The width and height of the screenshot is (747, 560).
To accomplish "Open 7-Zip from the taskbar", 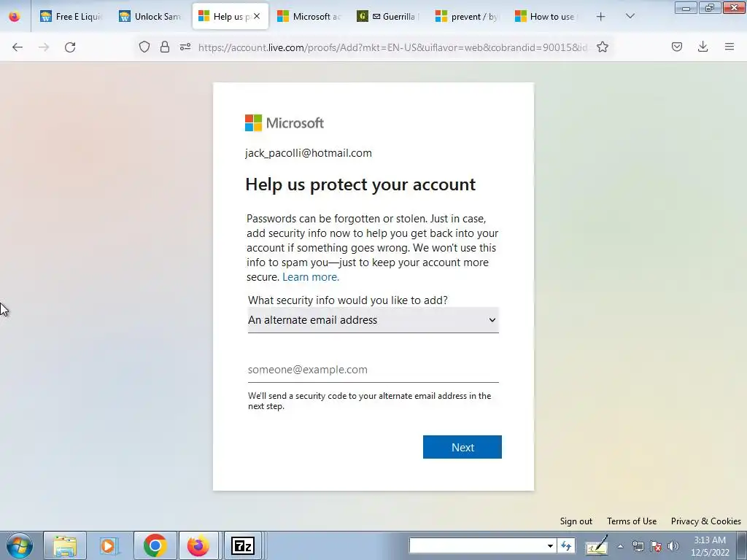I will click(242, 545).
